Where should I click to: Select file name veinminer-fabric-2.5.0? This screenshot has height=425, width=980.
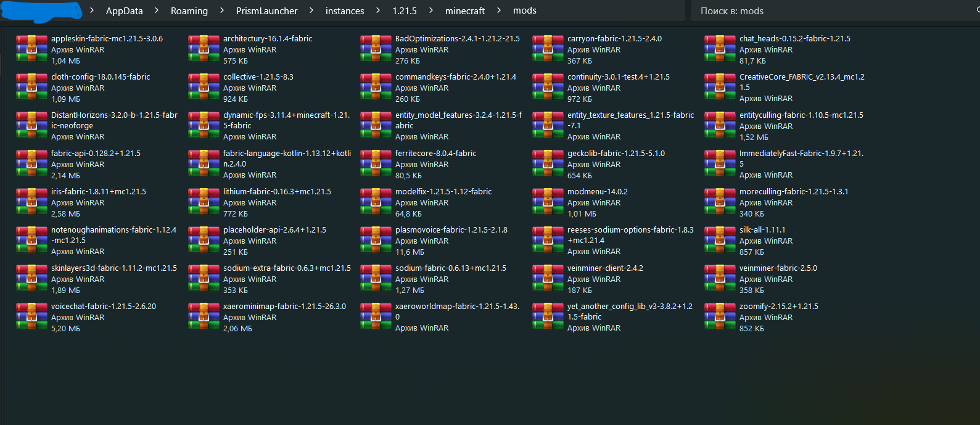pos(778,268)
